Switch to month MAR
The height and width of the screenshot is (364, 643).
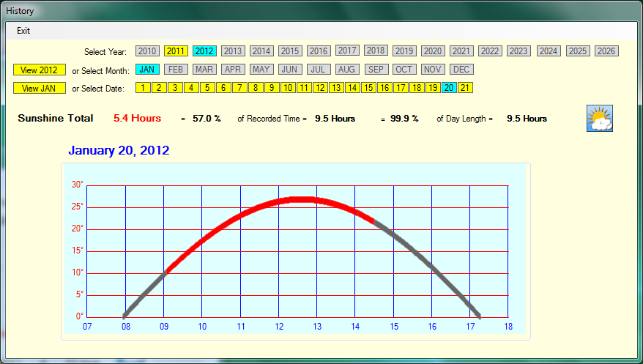point(204,70)
